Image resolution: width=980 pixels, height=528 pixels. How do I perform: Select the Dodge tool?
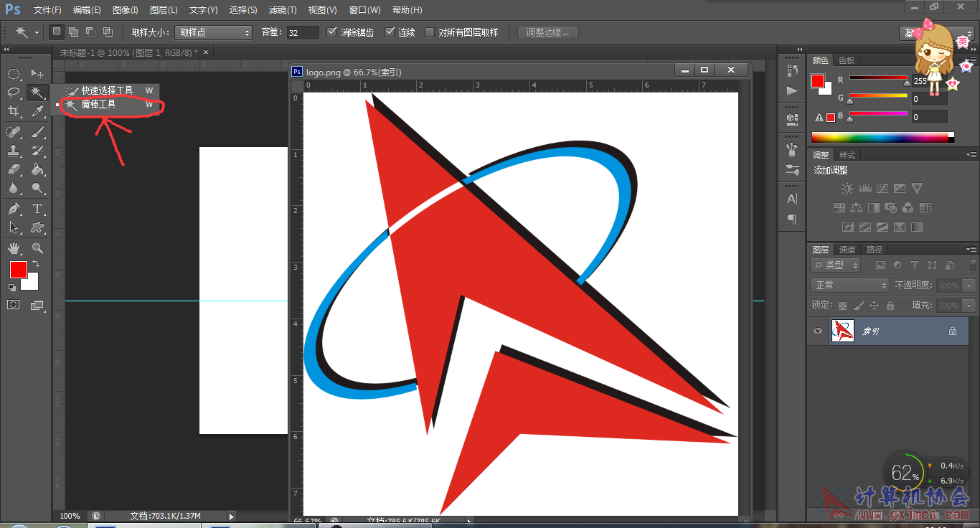(37, 188)
